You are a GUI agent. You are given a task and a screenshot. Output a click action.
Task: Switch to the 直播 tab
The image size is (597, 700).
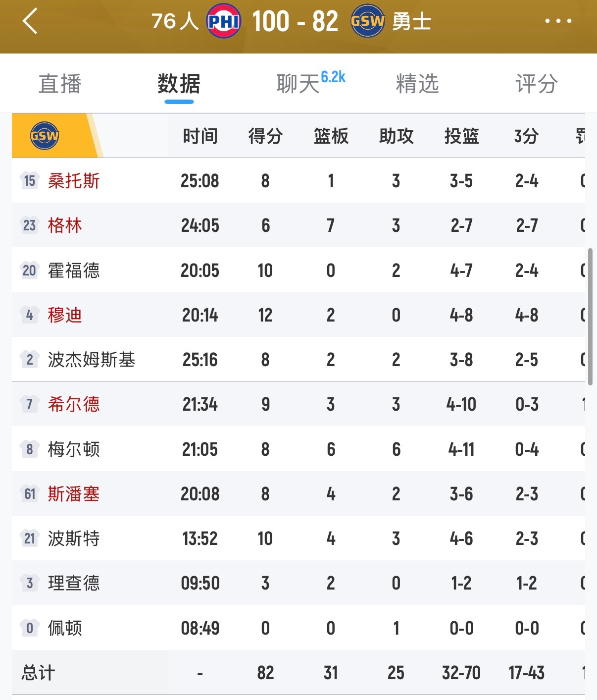[x=59, y=83]
